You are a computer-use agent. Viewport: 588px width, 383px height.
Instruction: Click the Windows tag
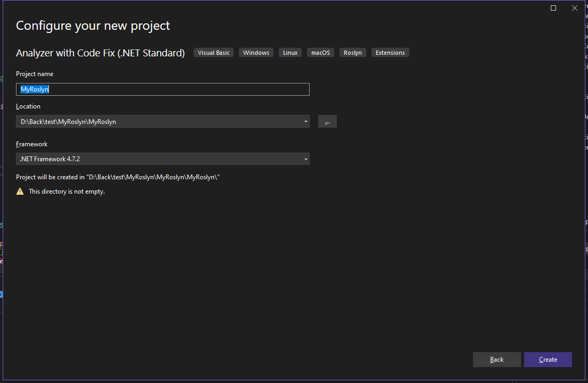click(x=256, y=53)
